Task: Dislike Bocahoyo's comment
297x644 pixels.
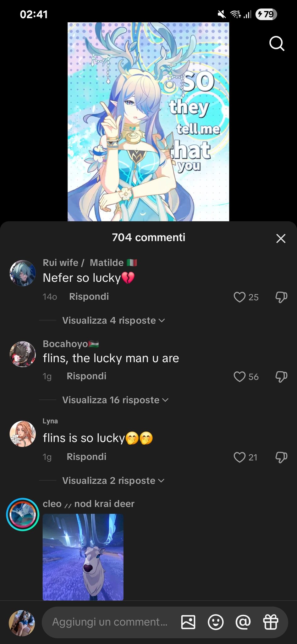Action: click(x=281, y=377)
